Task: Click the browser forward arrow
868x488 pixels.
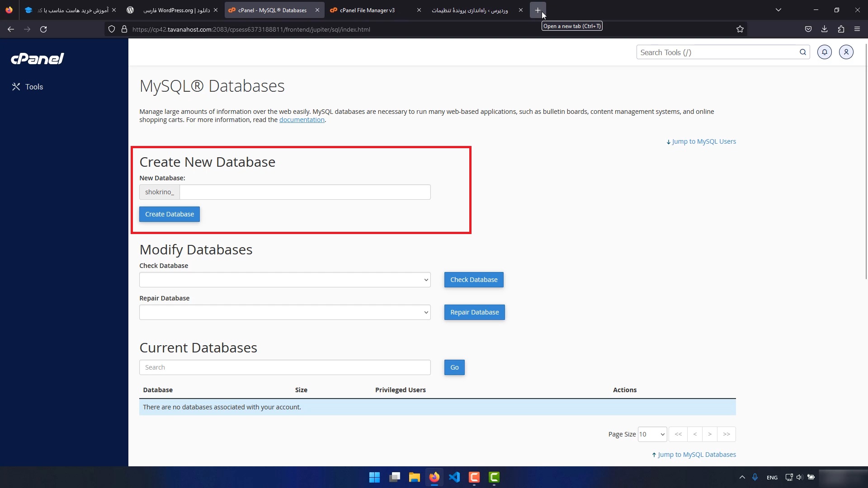Action: (27, 29)
